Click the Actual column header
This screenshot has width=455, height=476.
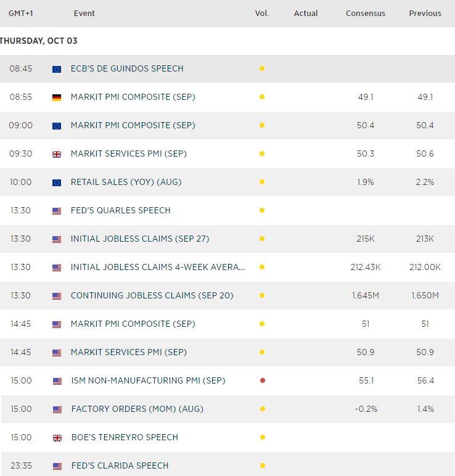coord(306,13)
